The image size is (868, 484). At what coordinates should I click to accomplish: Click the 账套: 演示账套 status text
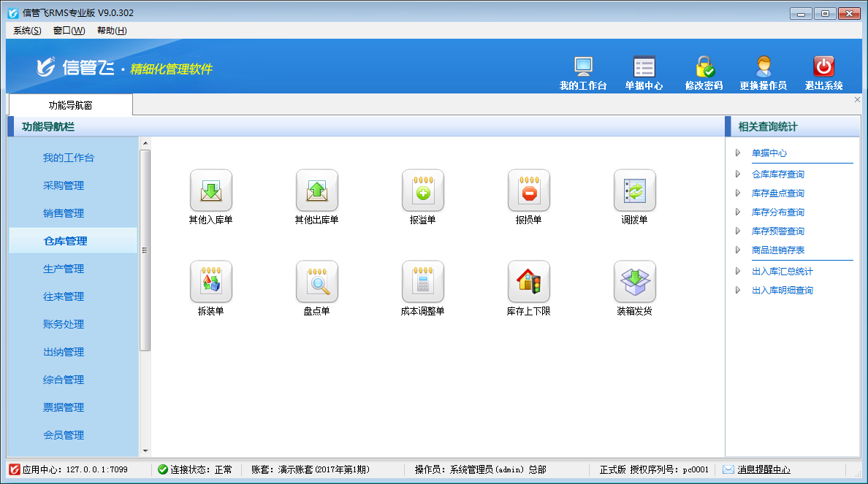[x=310, y=469]
